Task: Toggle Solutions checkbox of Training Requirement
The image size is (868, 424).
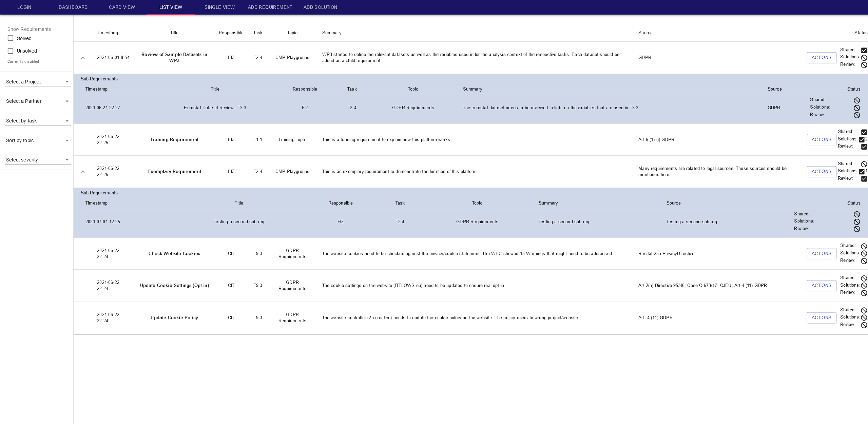Action: click(862, 140)
